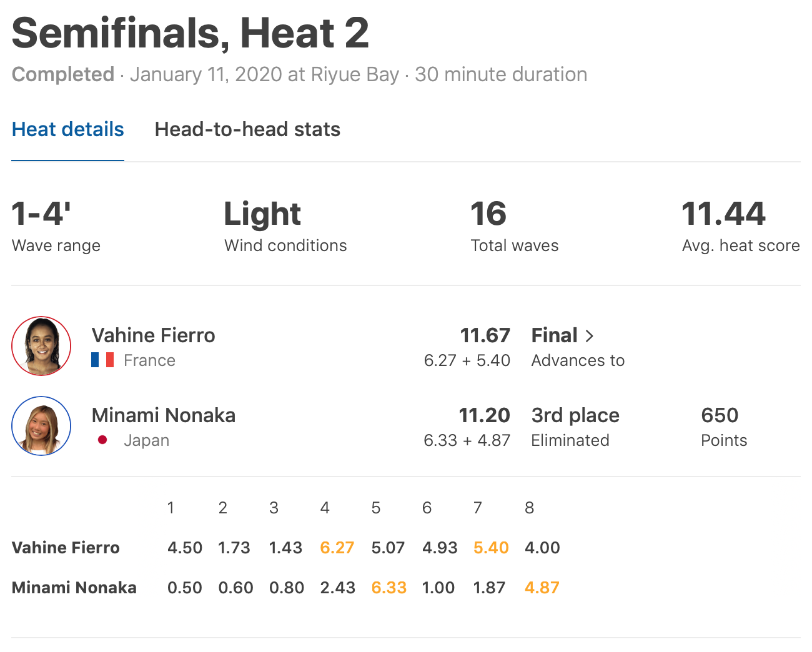The width and height of the screenshot is (812, 652).
Task: Open the Final heat link
Action: (554, 335)
